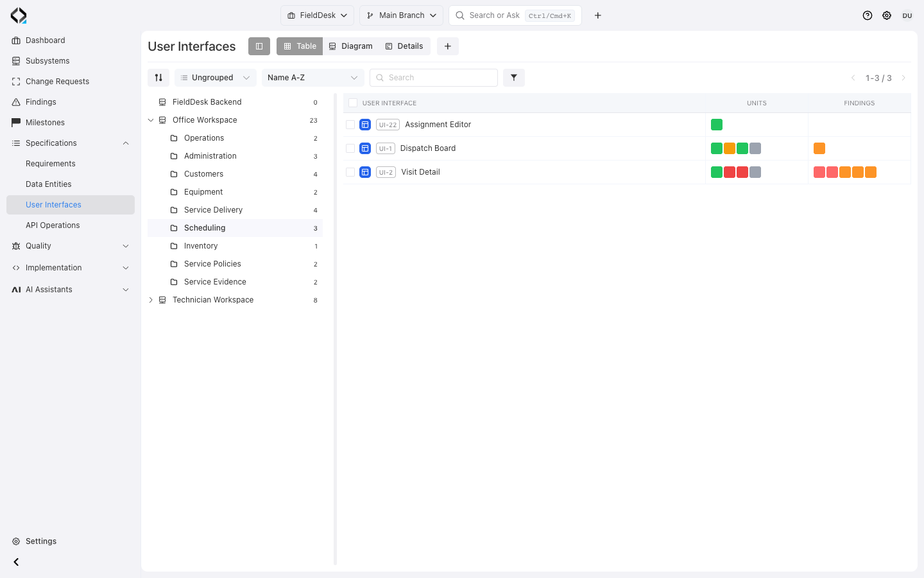
Task: Open the Dispatch Board interface
Action: pos(428,148)
